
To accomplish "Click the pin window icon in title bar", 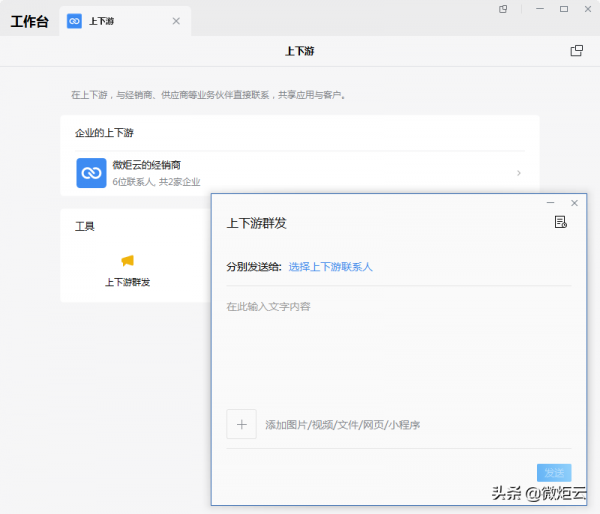I will [503, 9].
